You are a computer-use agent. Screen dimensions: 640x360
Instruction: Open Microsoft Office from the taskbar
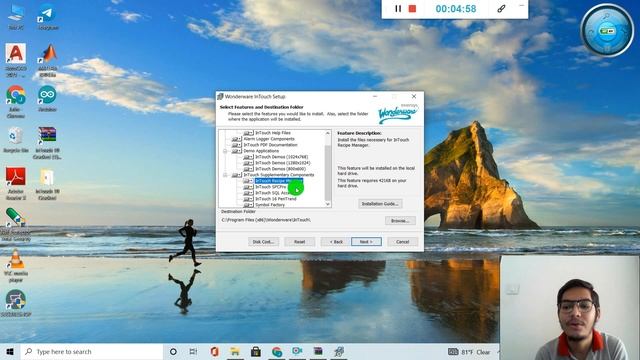(x=215, y=351)
